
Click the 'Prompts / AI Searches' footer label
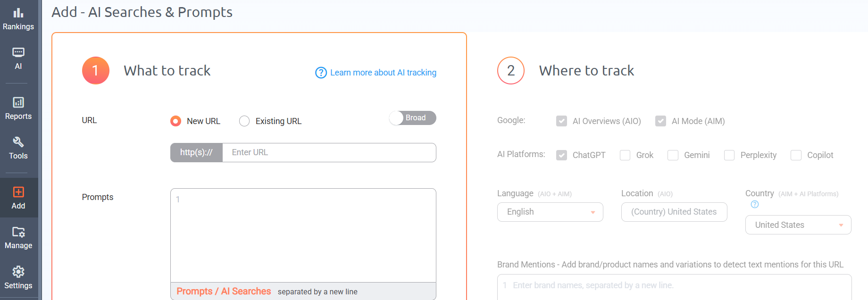(x=224, y=292)
